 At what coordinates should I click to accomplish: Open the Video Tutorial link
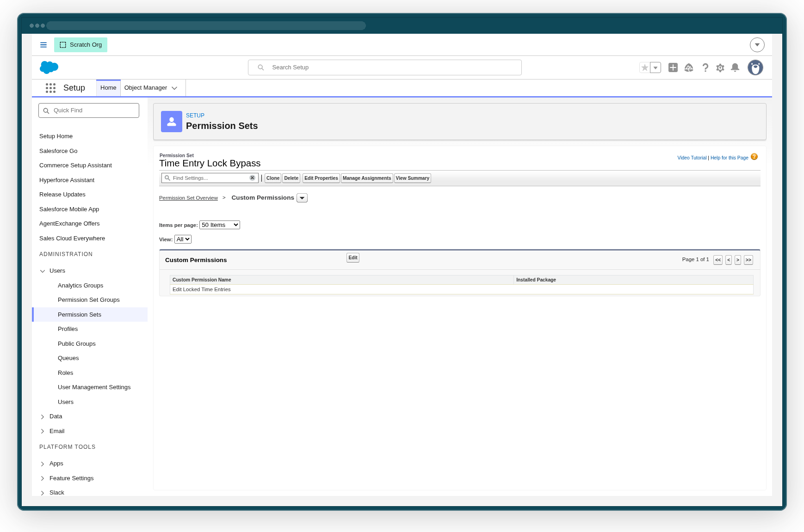692,158
